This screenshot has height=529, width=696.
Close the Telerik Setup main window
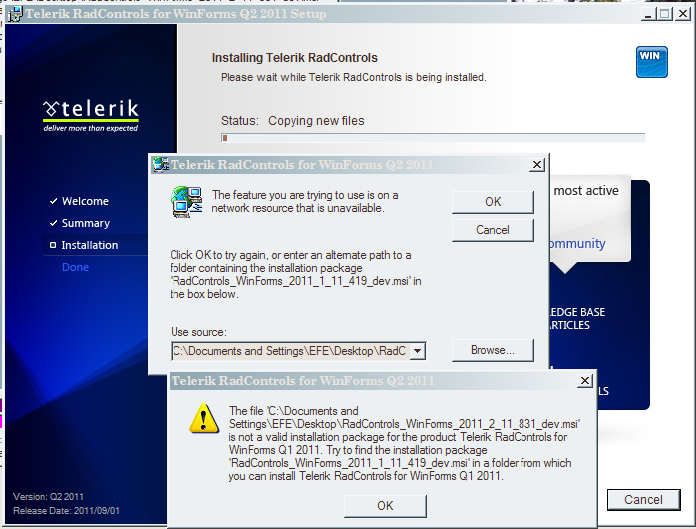(683, 14)
